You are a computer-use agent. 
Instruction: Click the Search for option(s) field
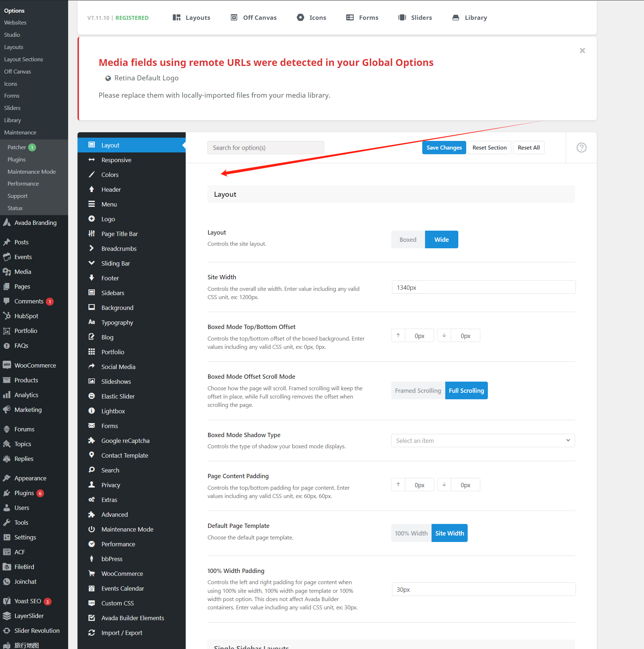point(265,148)
